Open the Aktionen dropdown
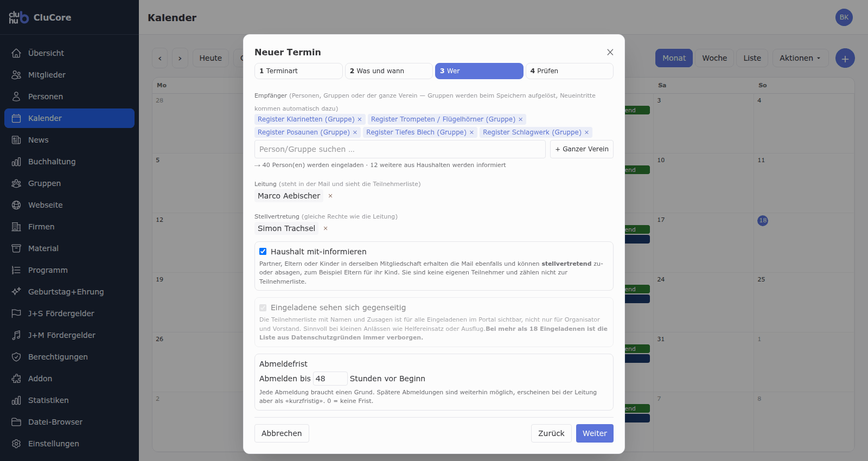 [x=800, y=58]
